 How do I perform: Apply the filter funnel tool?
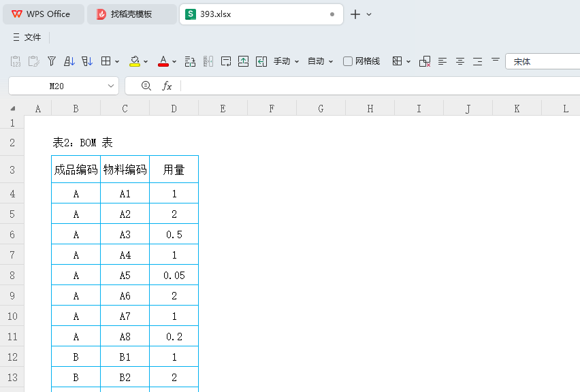click(52, 61)
